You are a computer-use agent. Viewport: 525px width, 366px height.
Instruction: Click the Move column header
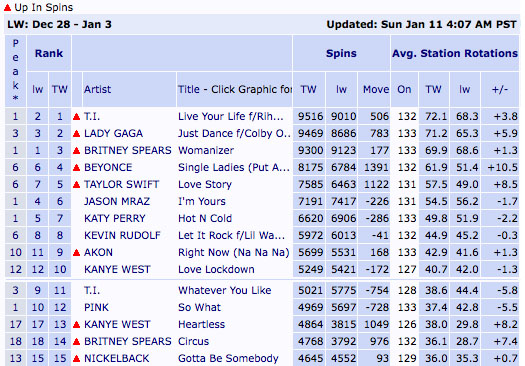tap(376, 89)
